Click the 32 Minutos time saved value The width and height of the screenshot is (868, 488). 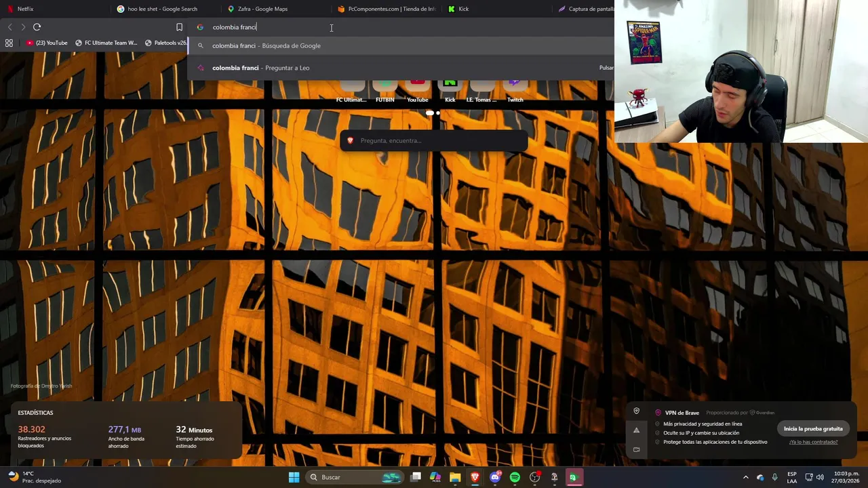194,430
